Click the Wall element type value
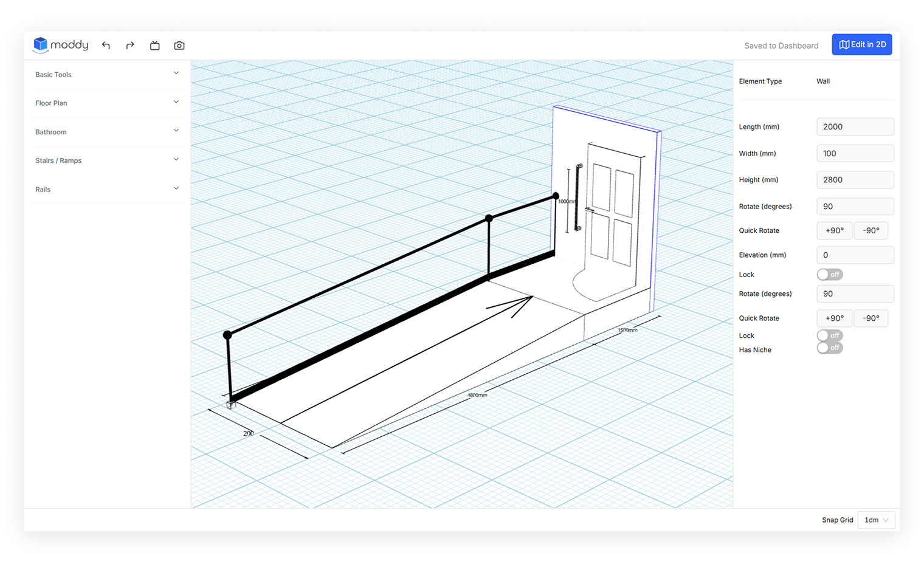The image size is (924, 570). (823, 81)
